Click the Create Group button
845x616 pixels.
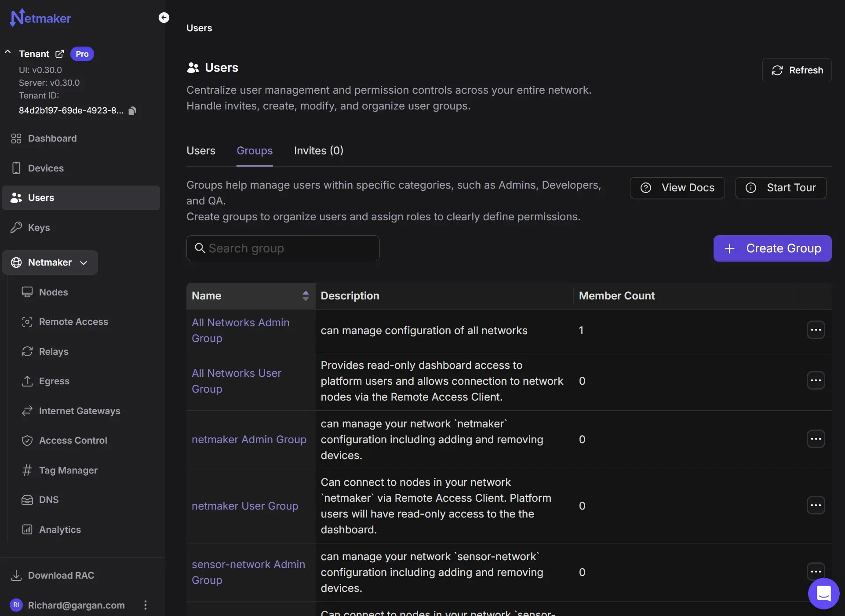pos(772,248)
